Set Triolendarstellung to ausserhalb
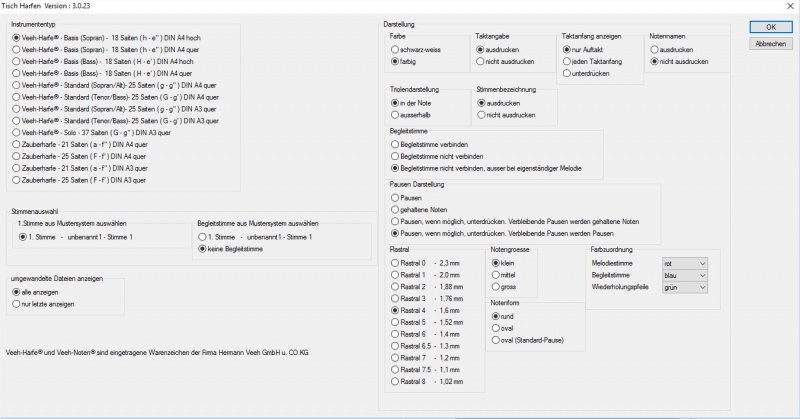800x419 pixels. [x=395, y=115]
